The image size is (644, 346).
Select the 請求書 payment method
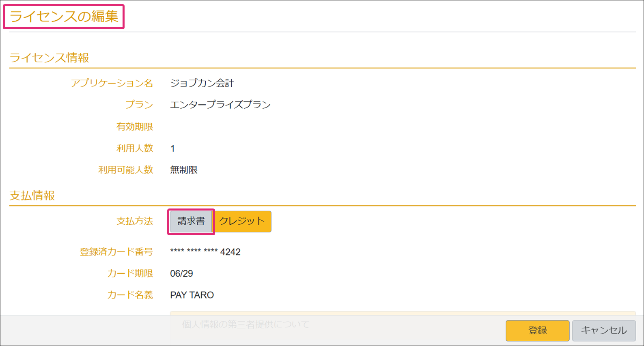tap(191, 221)
